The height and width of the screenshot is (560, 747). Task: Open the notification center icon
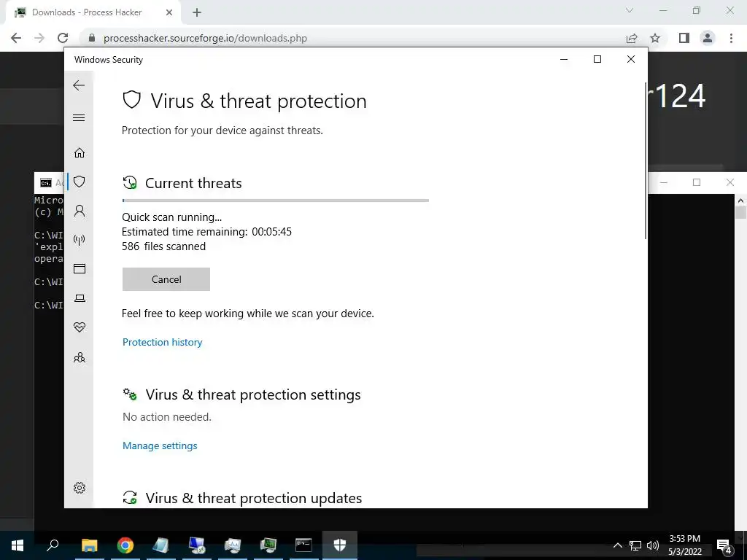[724, 545]
